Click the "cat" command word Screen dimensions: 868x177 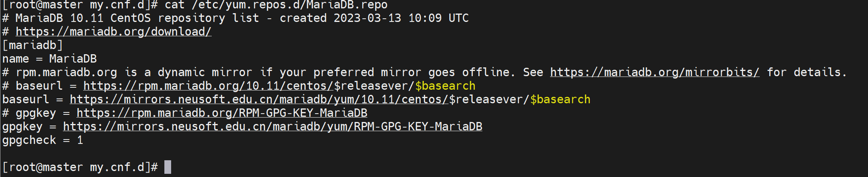[174, 5]
